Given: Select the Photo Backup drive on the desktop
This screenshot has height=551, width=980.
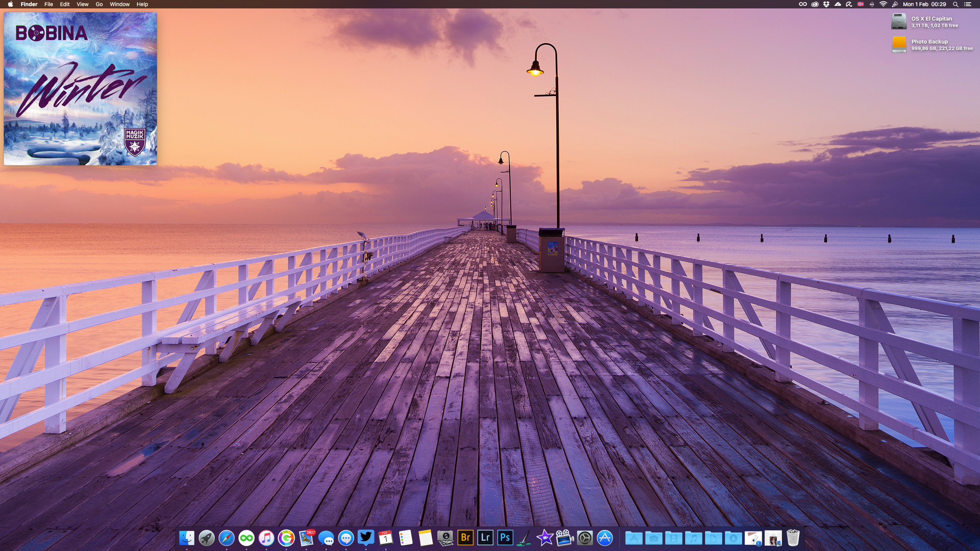Looking at the screenshot, I should [899, 45].
